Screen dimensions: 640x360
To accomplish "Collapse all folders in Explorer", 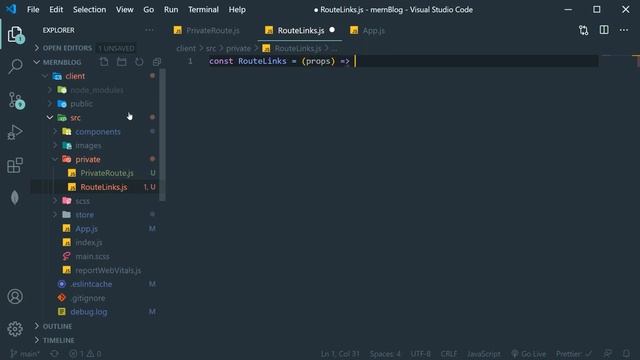I will point(157,62).
